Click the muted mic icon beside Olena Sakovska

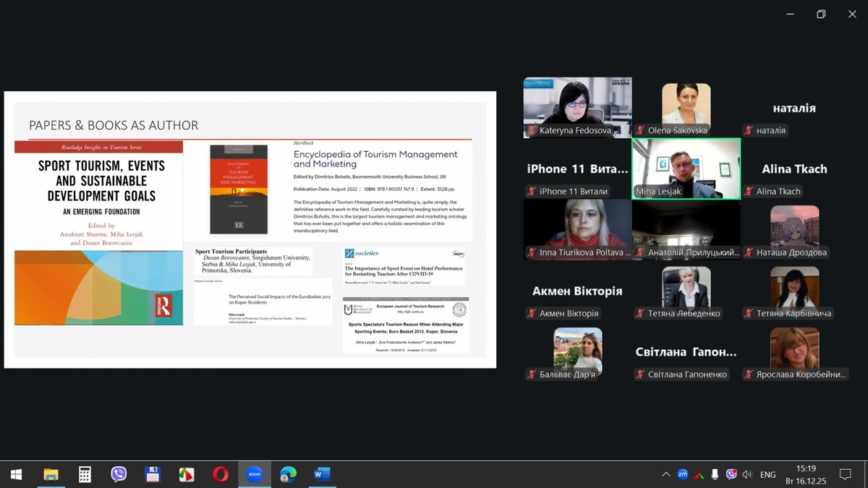[x=640, y=131]
